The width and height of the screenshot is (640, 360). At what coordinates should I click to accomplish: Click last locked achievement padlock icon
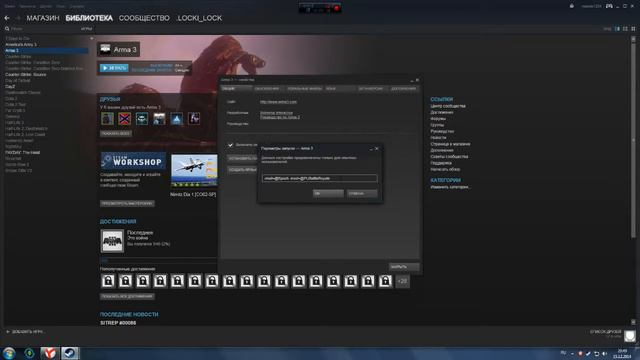point(385,281)
